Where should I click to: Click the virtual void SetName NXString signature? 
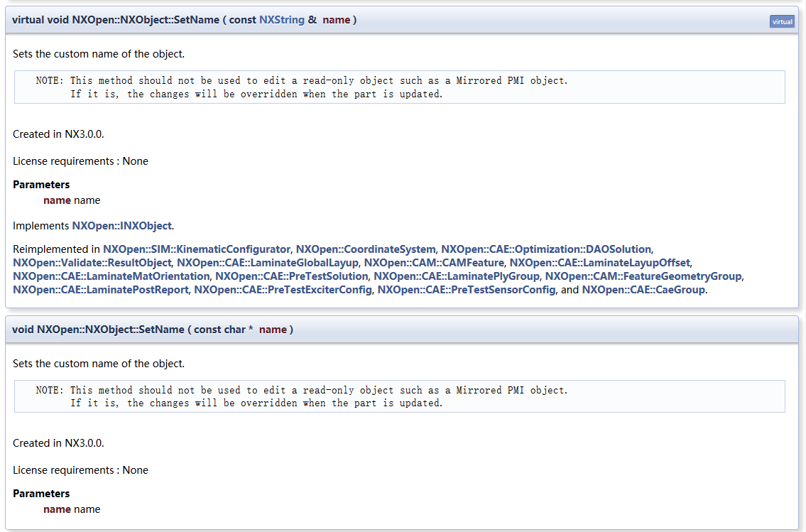[x=184, y=20]
